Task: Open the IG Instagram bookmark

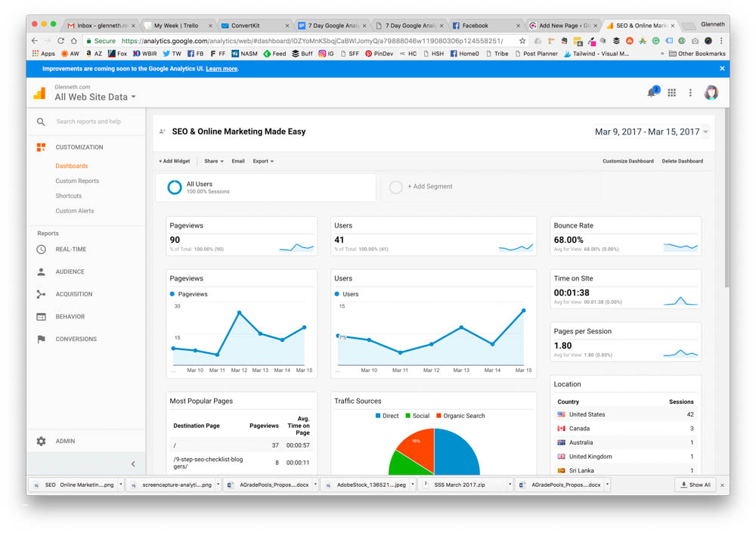Action: coord(326,54)
